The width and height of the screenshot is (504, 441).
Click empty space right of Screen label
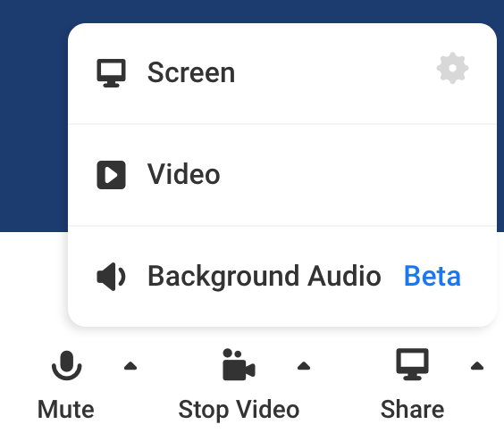pyautogui.click(x=334, y=73)
